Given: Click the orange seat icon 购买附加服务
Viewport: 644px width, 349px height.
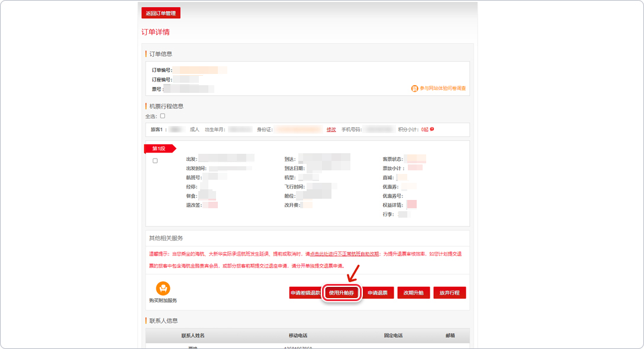Looking at the screenshot, I should 163,288.
